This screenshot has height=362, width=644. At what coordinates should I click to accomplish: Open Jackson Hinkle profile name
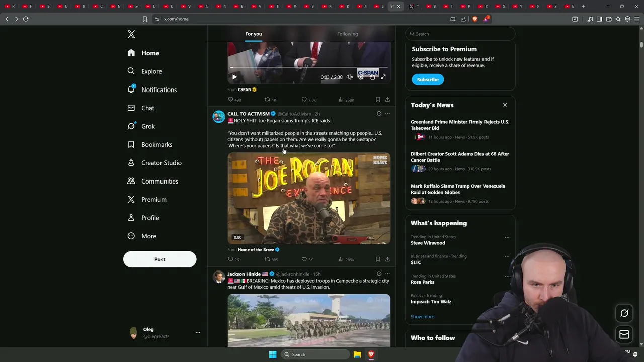pyautogui.click(x=244, y=274)
